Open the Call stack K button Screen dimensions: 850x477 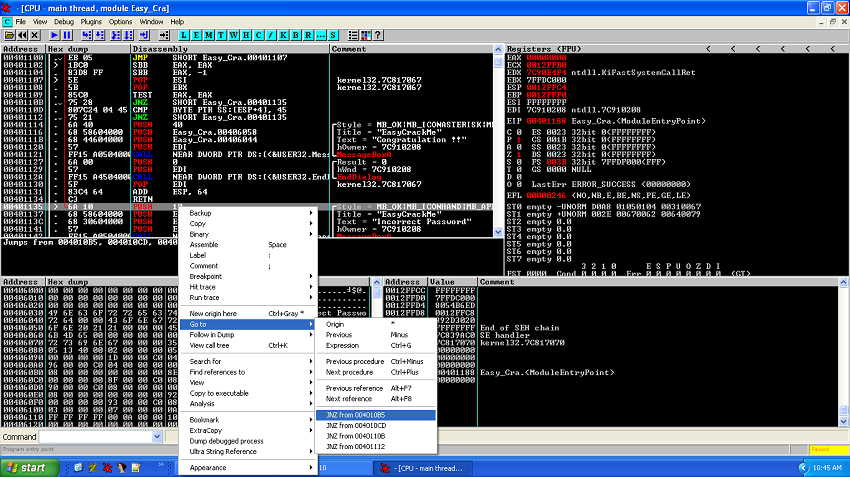click(x=284, y=35)
